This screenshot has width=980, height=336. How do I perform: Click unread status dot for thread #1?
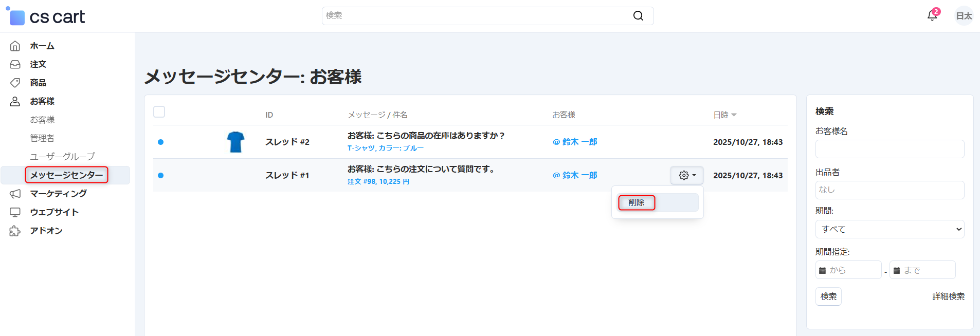(x=160, y=176)
